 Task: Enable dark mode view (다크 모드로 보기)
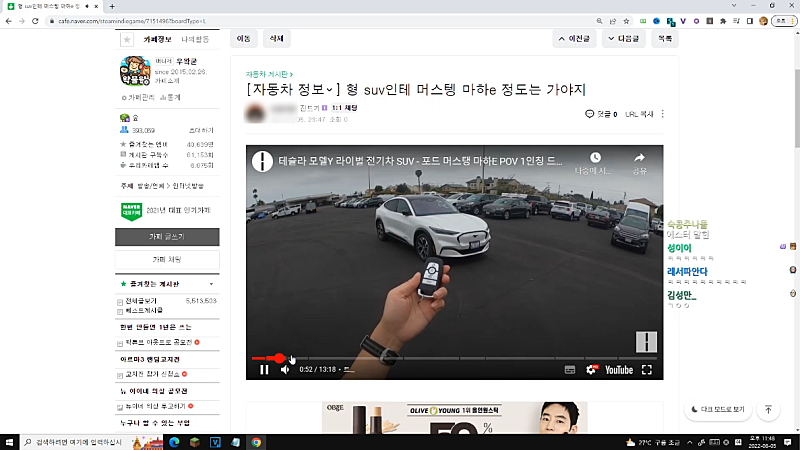(x=716, y=409)
